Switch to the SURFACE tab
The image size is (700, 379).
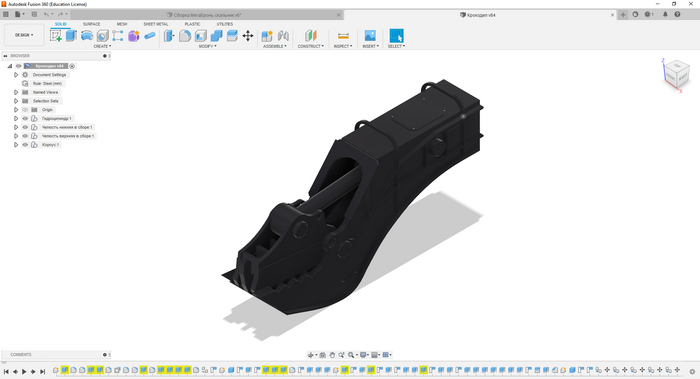point(92,24)
